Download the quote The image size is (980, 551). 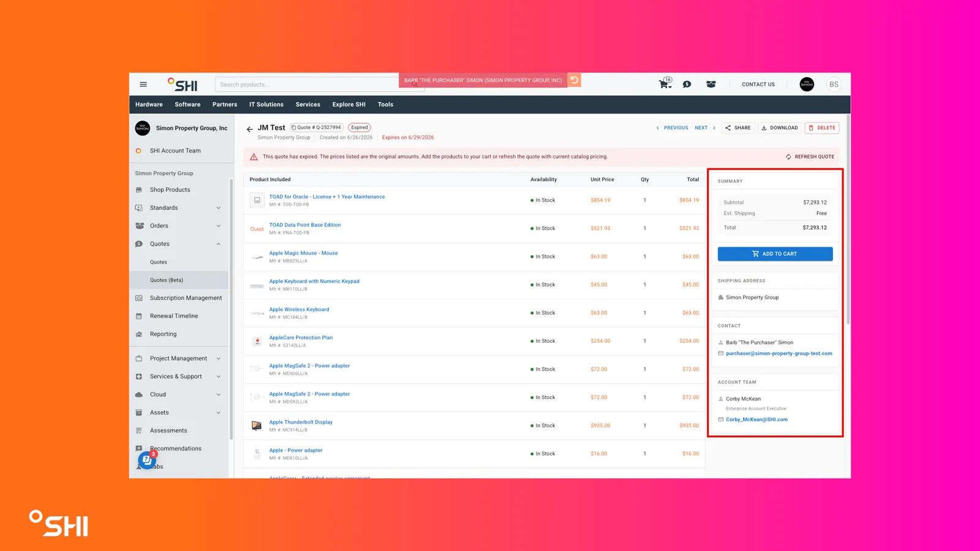pos(780,128)
